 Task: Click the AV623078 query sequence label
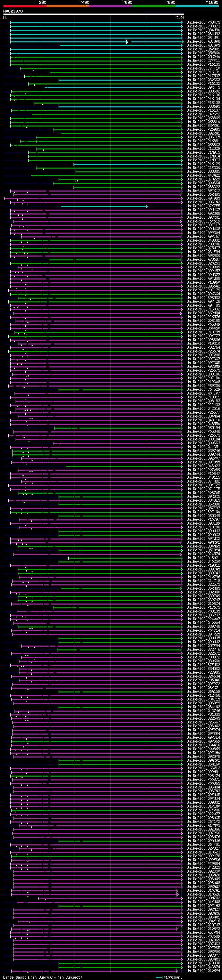[13, 11]
